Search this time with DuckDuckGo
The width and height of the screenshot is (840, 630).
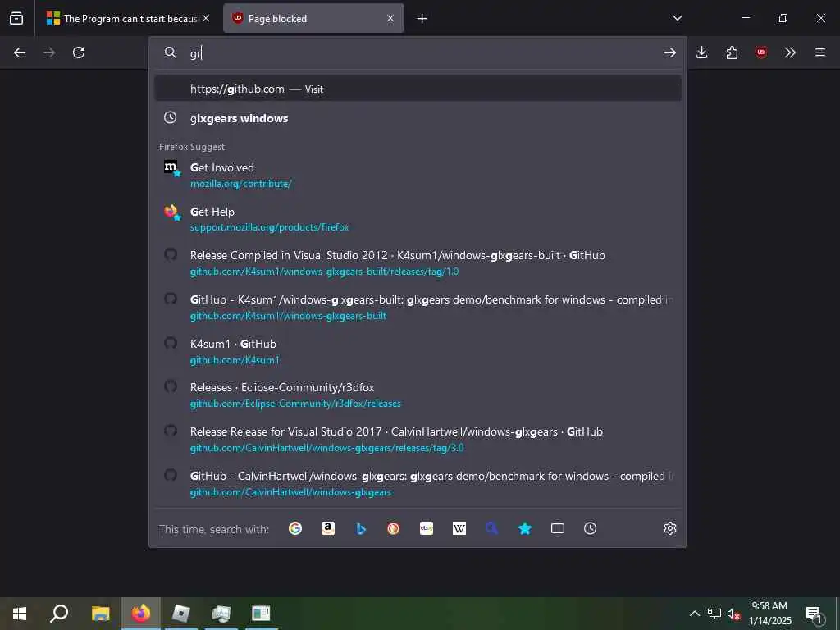coord(394,529)
